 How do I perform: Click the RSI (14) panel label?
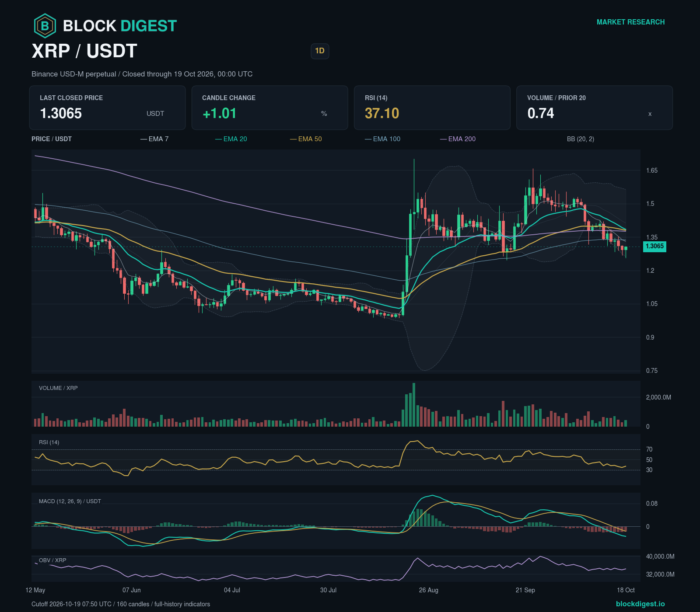tap(49, 442)
